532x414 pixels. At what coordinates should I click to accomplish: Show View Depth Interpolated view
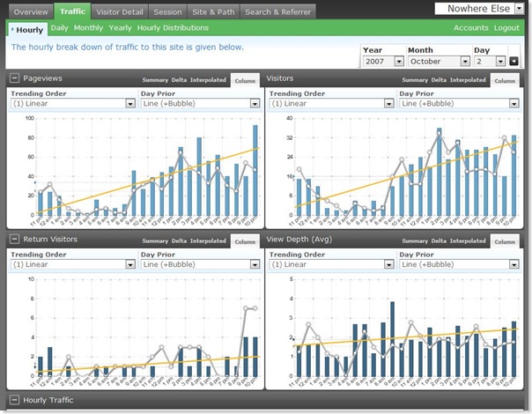[468, 241]
